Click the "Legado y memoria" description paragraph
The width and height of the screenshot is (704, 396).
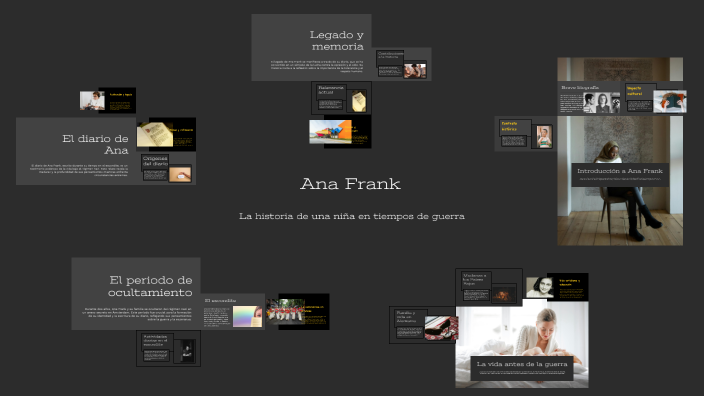(317, 66)
